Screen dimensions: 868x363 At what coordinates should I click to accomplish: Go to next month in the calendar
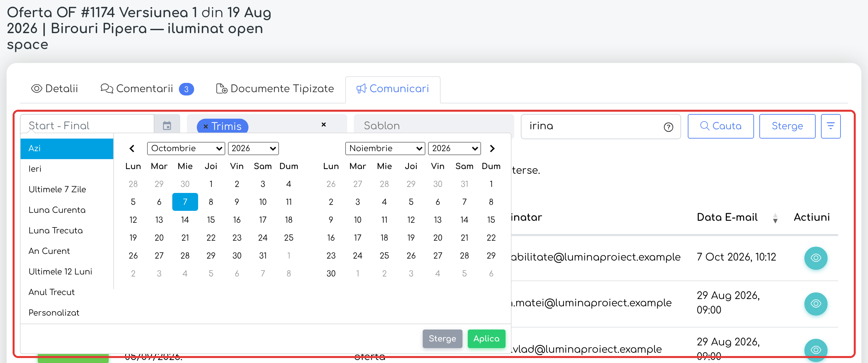[x=492, y=149]
